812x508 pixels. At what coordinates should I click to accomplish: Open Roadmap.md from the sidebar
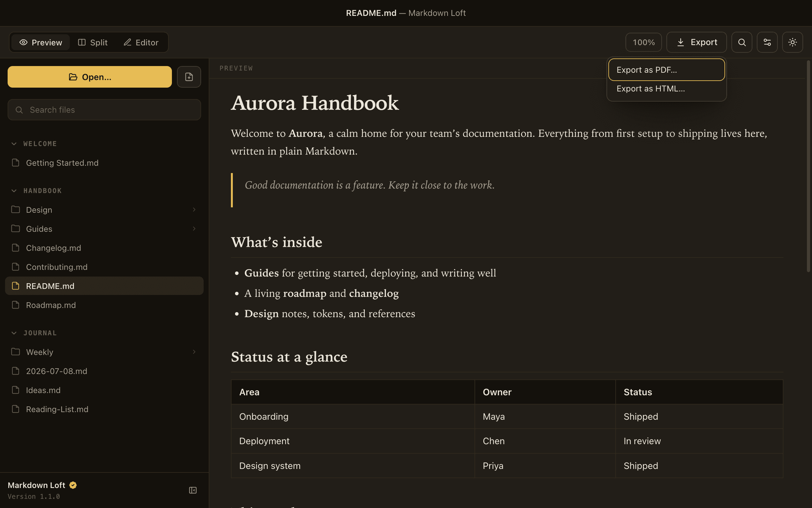point(104,305)
